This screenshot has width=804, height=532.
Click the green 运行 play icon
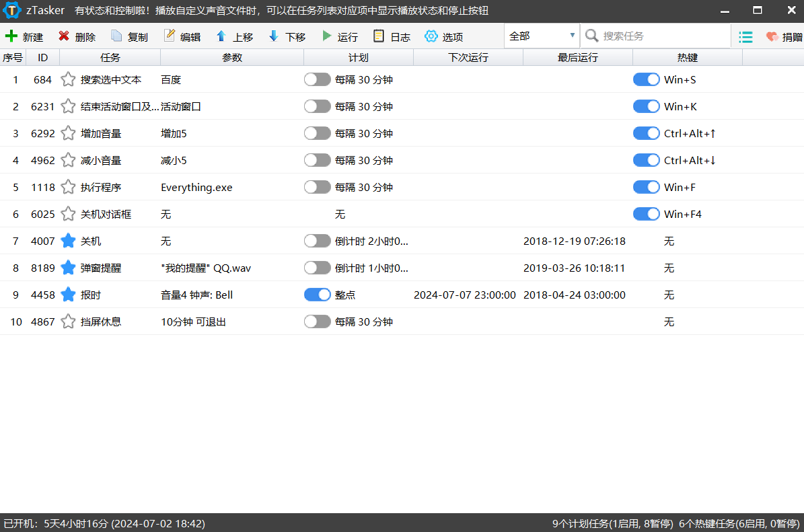coord(326,36)
